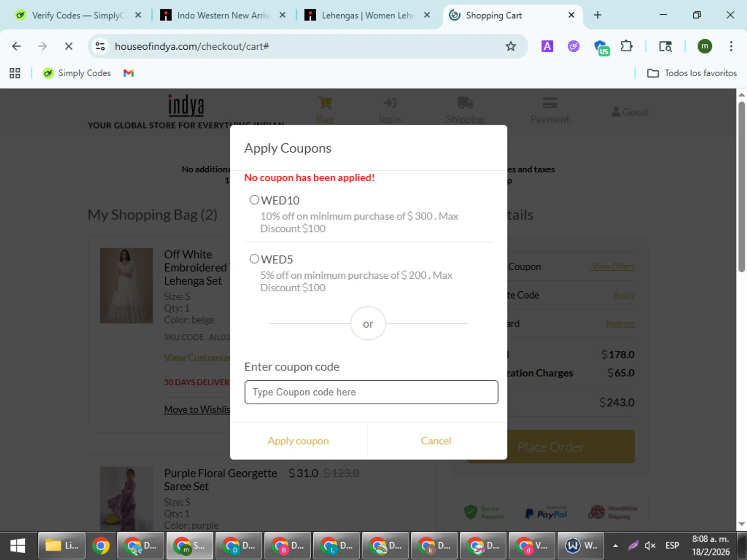
Task: Close the Lehengas tab
Action: (427, 15)
